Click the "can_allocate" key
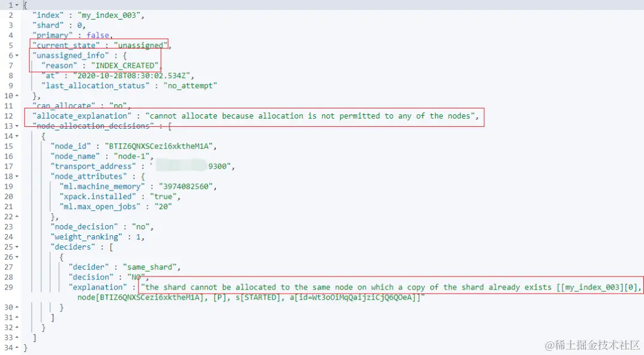644x355 pixels. 64,106
